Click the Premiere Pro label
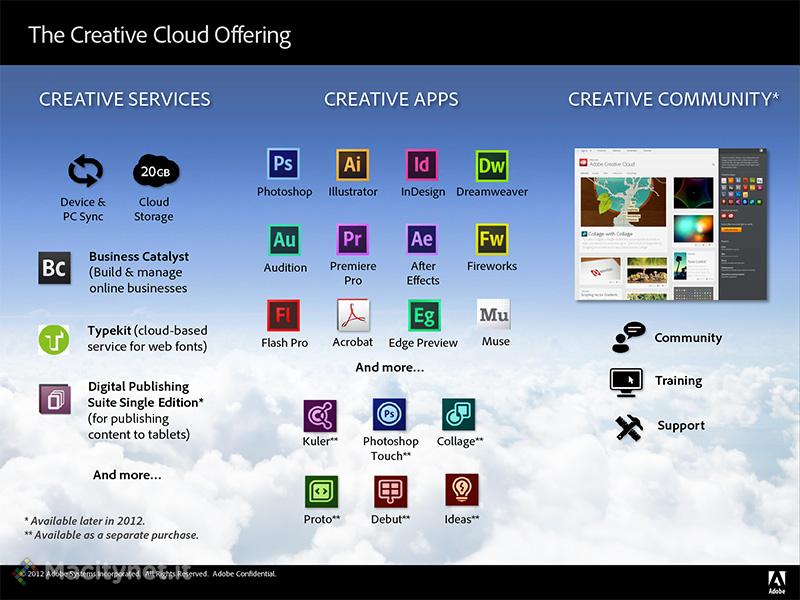The width and height of the screenshot is (800, 600). pos(353,273)
